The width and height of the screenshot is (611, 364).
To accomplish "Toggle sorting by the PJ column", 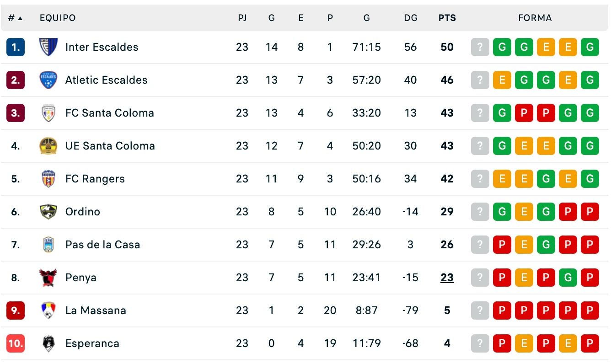I will [242, 18].
